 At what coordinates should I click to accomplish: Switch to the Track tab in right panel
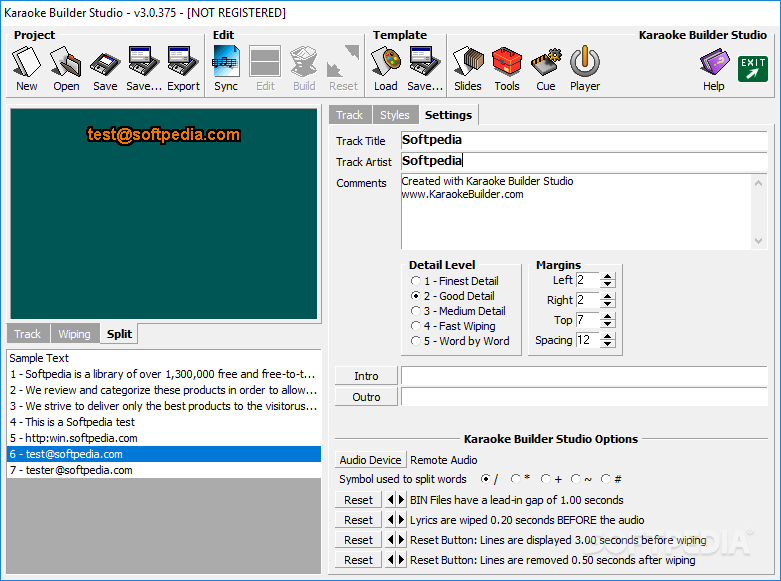point(350,115)
